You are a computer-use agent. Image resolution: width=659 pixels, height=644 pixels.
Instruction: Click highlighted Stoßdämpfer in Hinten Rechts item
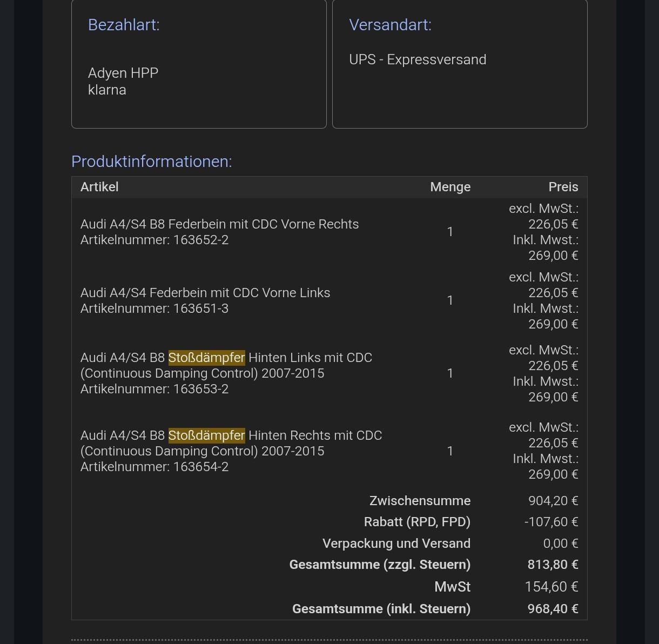tap(206, 435)
